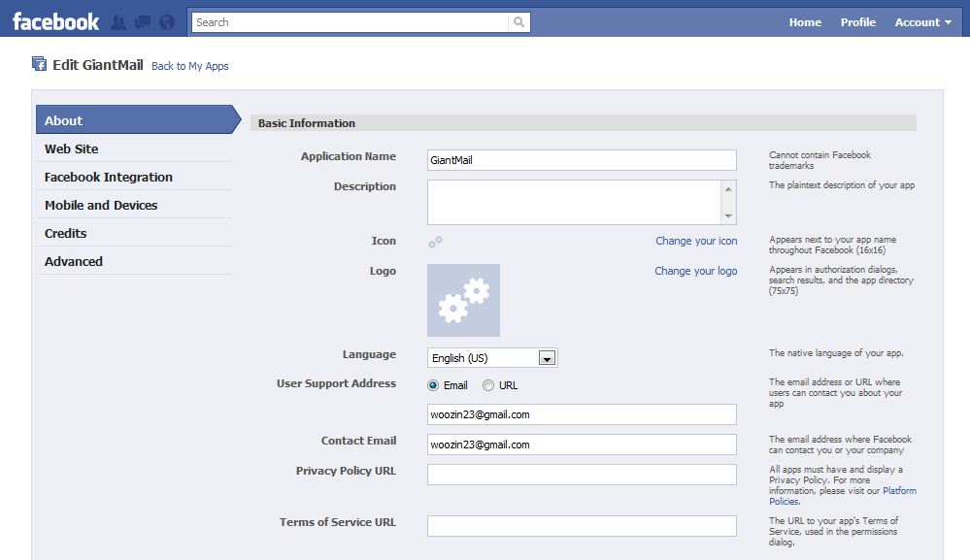Screen dimensions: 970x560
Task: Click the 'Cannot contain Facebook trademarks' hint
Action: click(819, 160)
